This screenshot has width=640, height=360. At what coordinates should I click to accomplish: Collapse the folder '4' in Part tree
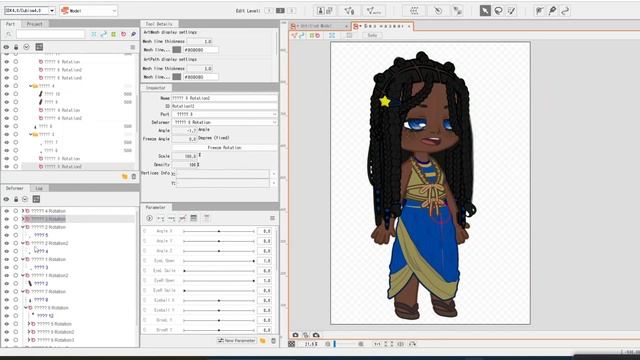[31, 86]
